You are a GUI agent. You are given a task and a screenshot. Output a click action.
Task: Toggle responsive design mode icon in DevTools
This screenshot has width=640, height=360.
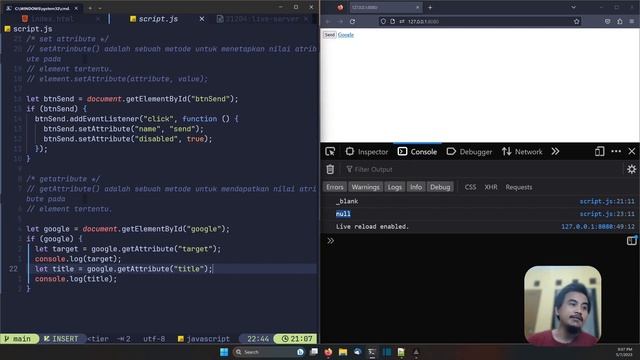(x=599, y=151)
